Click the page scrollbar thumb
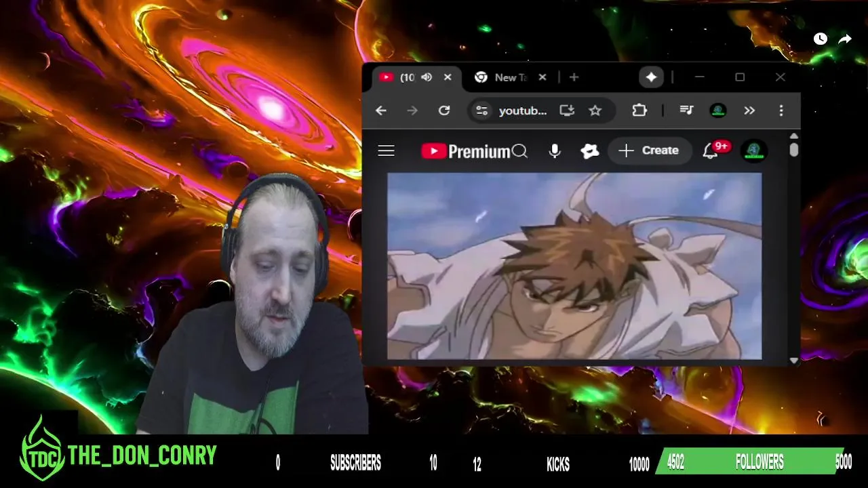868x488 pixels. (794, 150)
